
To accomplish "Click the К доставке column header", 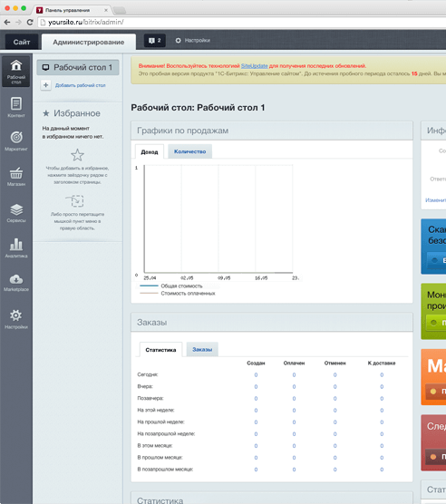I will pyautogui.click(x=382, y=363).
